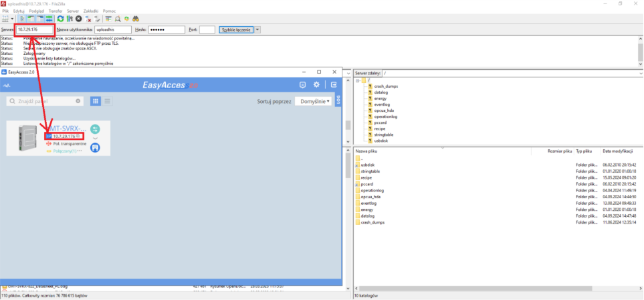The height and width of the screenshot is (300, 644).
Task: Open the Site Manager dropdown arrow
Action: (x=12, y=19)
